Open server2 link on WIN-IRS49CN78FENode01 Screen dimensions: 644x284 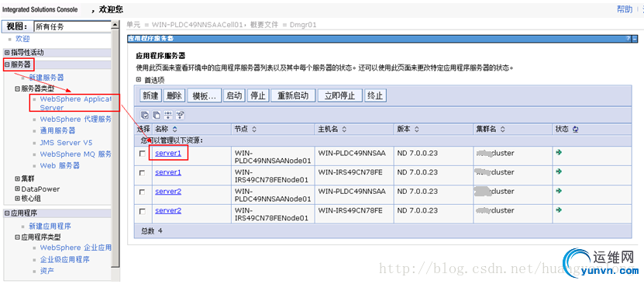point(168,210)
